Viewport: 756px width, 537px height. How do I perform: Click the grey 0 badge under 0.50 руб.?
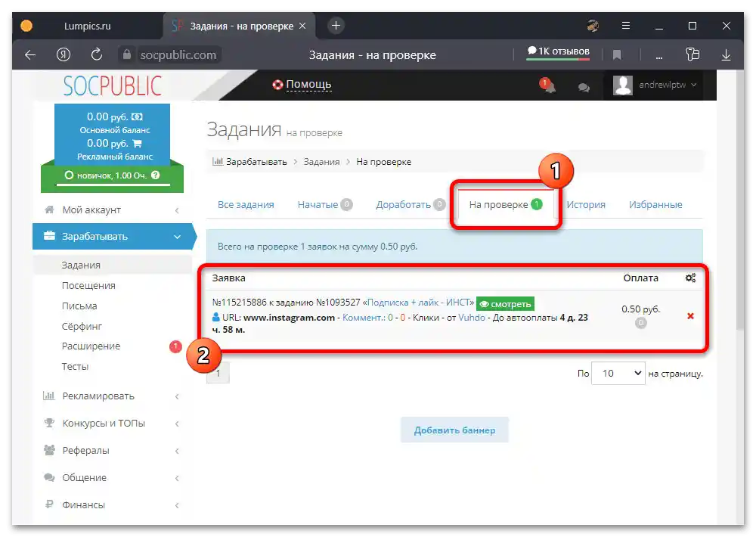tap(640, 323)
